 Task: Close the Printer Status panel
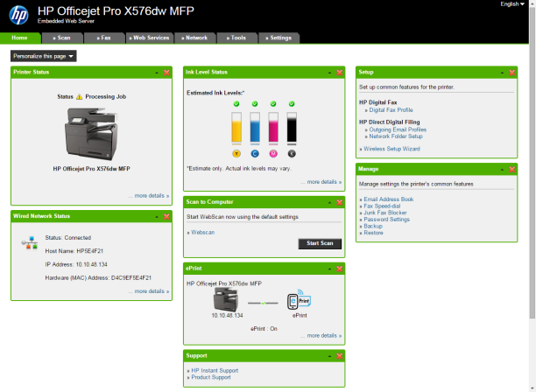point(166,73)
